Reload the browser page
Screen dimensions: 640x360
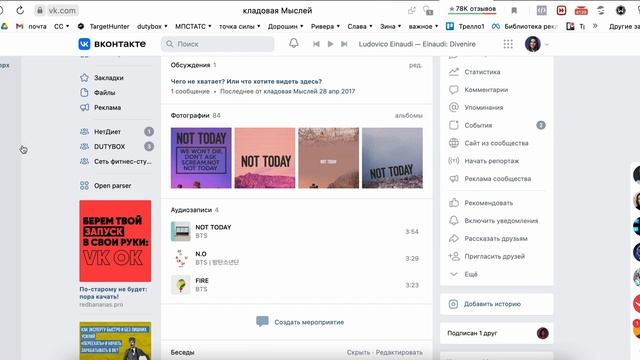[x=20, y=10]
